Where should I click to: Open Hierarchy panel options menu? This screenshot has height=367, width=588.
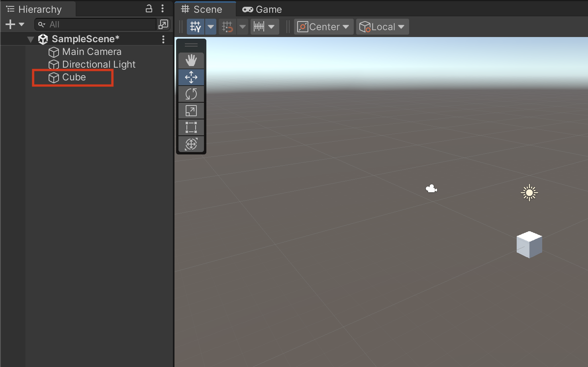tap(163, 8)
